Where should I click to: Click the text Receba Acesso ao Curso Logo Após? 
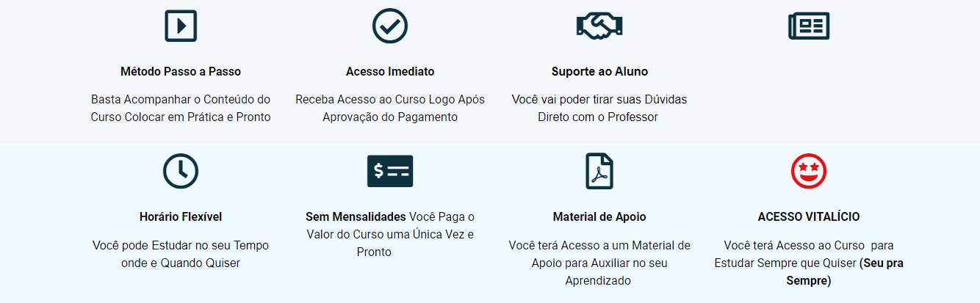pos(390,99)
